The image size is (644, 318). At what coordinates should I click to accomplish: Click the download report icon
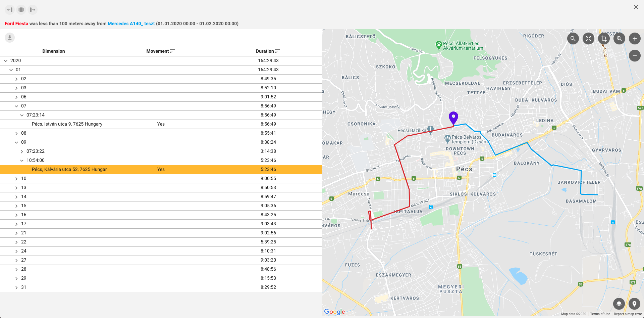(10, 38)
